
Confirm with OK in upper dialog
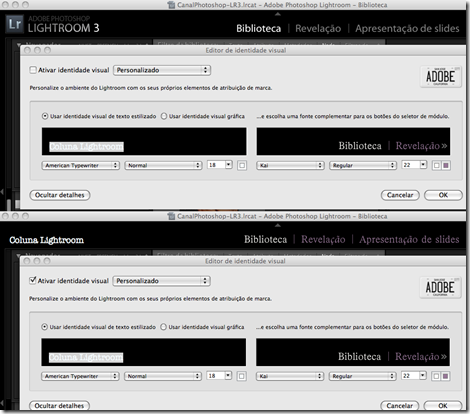click(x=443, y=195)
